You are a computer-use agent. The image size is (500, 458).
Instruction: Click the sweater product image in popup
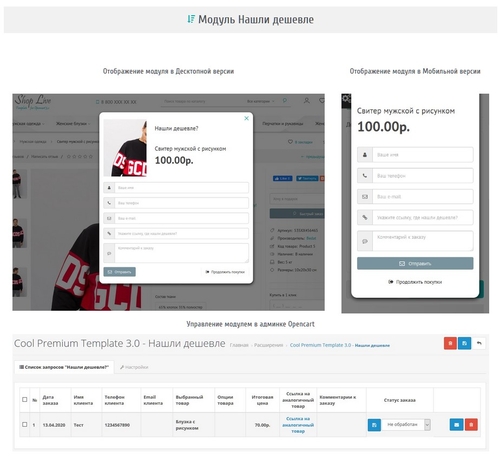click(x=125, y=148)
